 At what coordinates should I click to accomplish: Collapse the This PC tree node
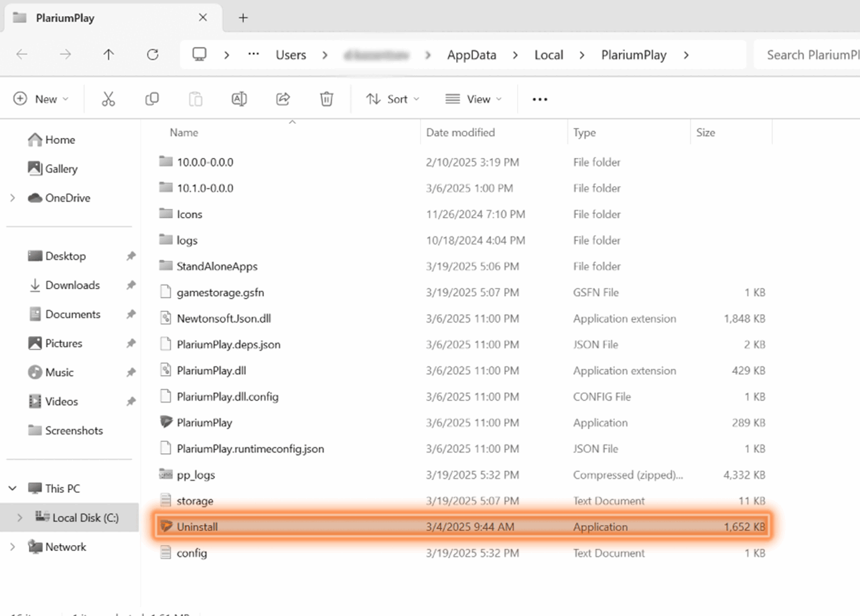pyautogui.click(x=13, y=489)
